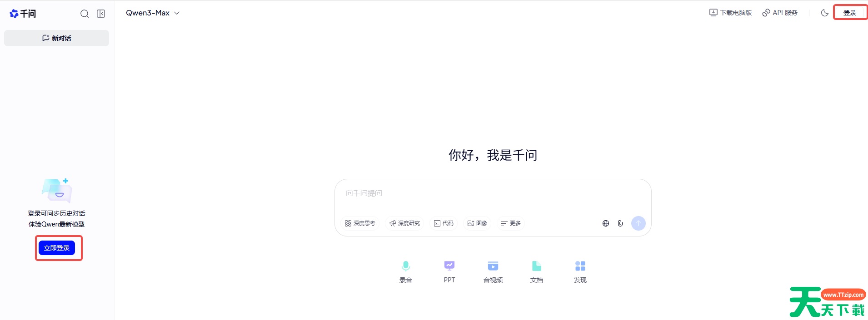Open the 音视频 shortcut
868x320 pixels.
[x=493, y=271]
